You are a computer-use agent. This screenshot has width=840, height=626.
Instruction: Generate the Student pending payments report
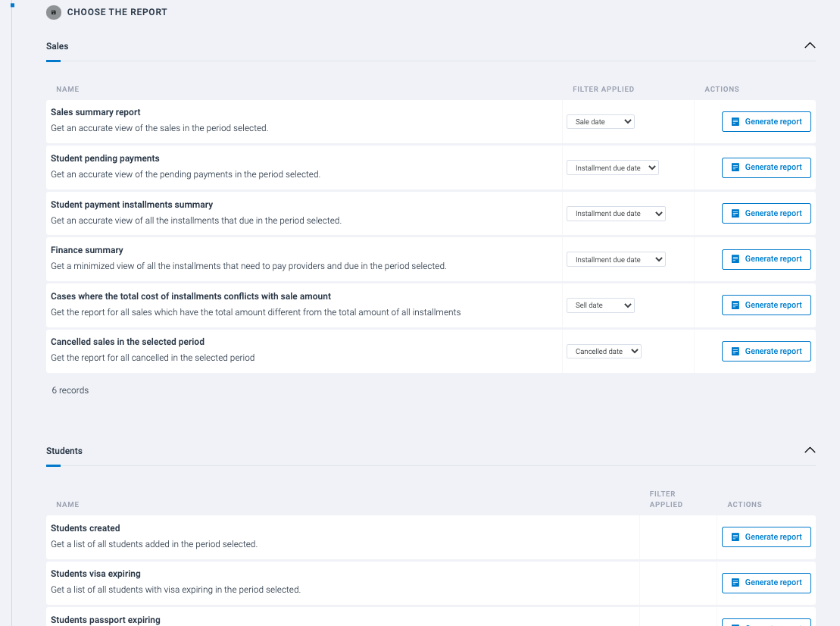pyautogui.click(x=766, y=167)
